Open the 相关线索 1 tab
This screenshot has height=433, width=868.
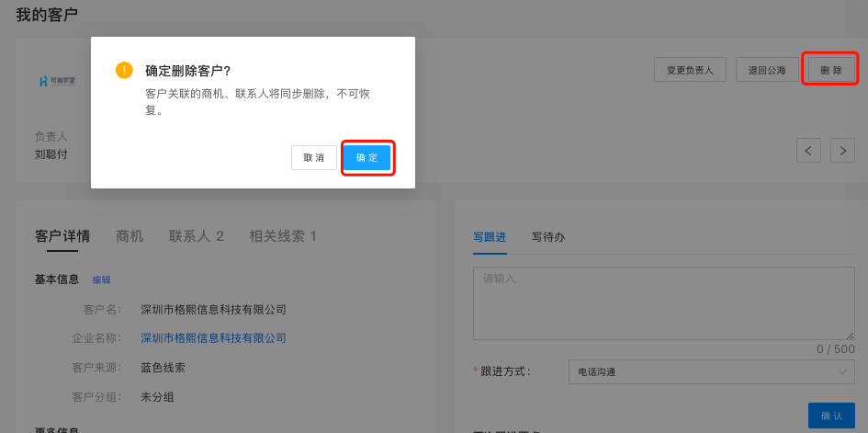click(283, 236)
